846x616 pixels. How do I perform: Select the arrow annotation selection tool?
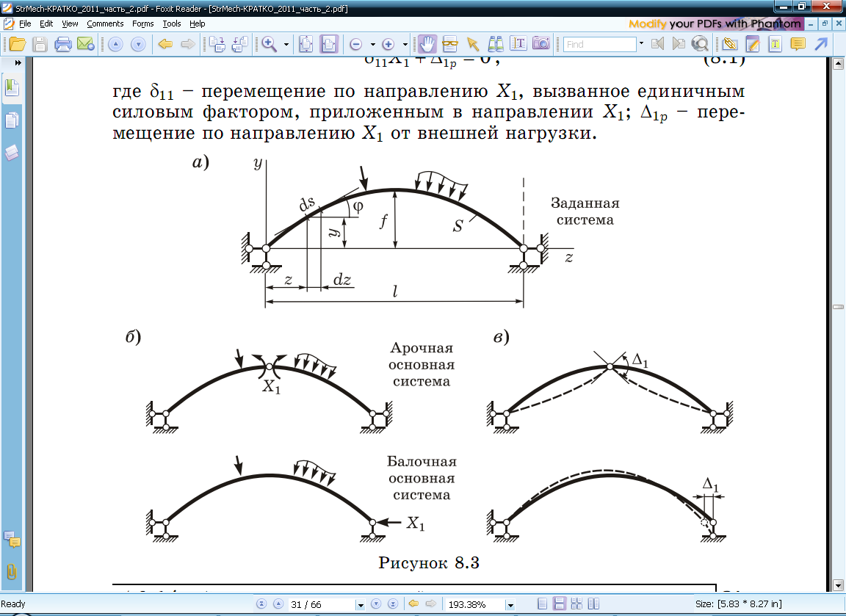[x=473, y=44]
